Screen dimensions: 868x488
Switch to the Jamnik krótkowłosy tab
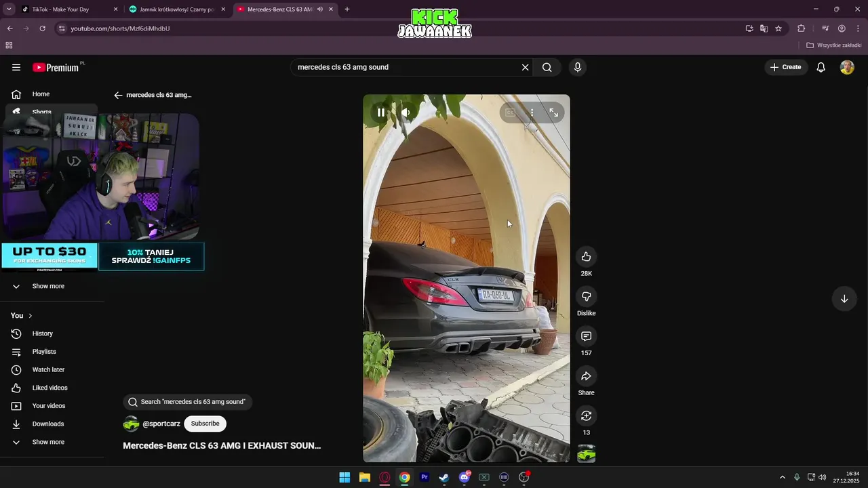click(x=176, y=9)
